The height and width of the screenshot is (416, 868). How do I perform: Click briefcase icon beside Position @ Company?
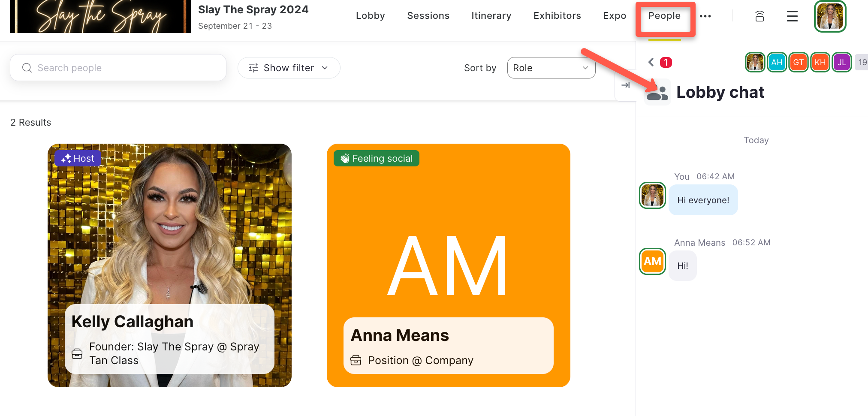(x=356, y=360)
